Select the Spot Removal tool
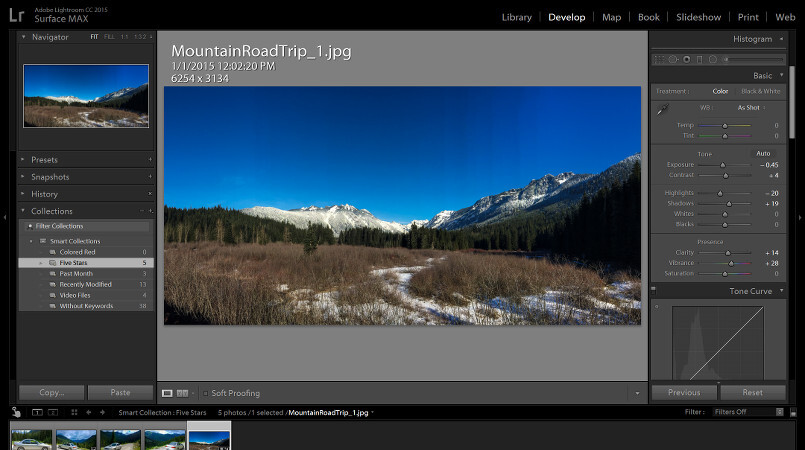805x450 pixels. (x=673, y=60)
